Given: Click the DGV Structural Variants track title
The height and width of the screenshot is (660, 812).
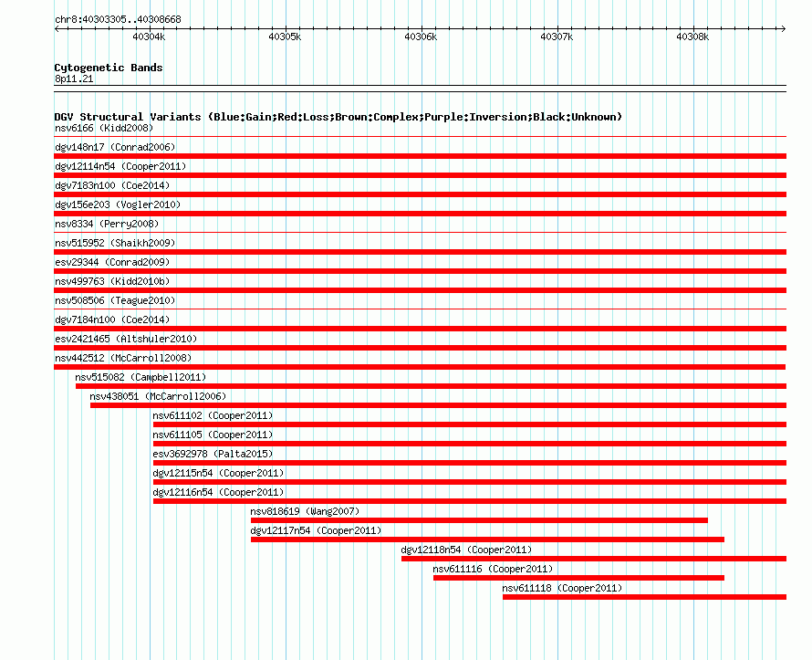Looking at the screenshot, I should click(338, 117).
